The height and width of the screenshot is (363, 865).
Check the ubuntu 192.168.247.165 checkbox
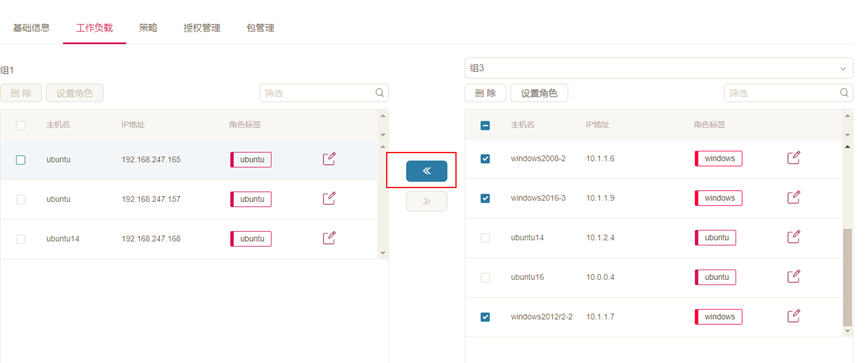(20, 160)
